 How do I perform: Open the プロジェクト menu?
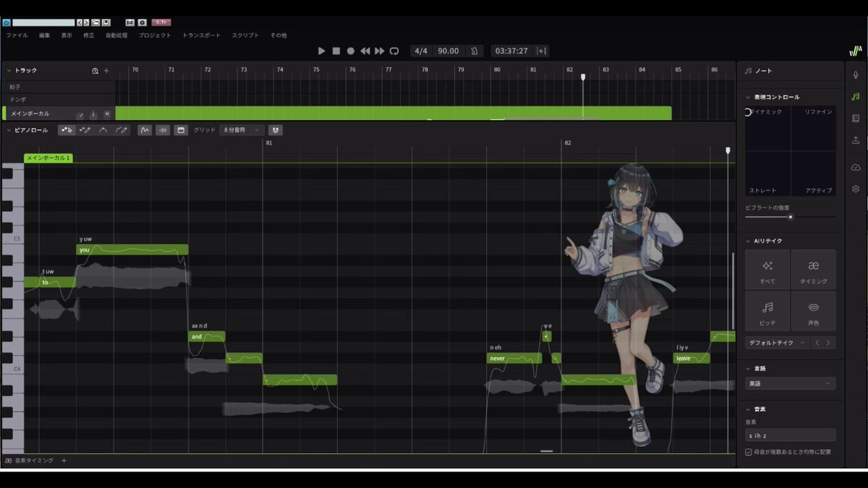[155, 35]
